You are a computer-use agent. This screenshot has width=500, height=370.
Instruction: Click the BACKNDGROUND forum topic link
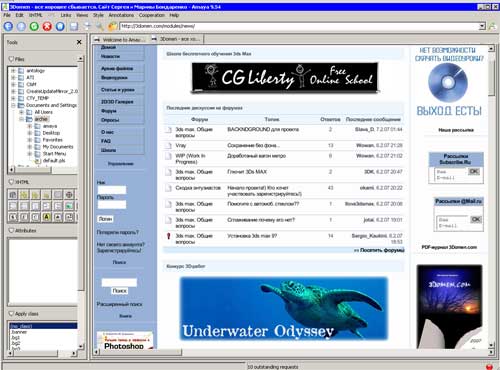coord(263,129)
